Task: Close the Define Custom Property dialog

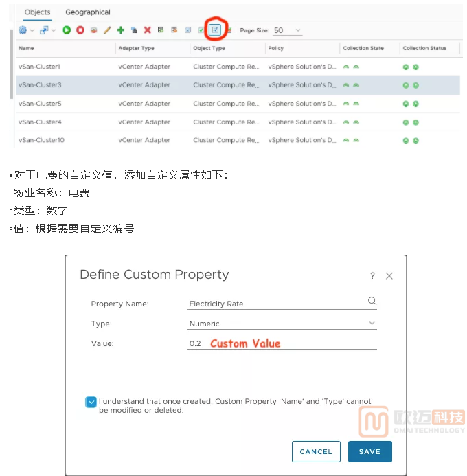Action: click(x=389, y=276)
